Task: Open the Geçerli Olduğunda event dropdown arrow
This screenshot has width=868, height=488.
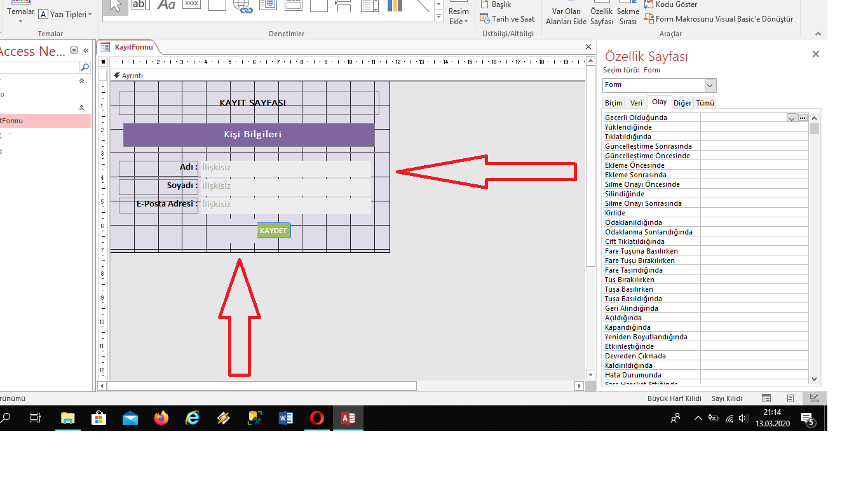Action: coord(791,118)
